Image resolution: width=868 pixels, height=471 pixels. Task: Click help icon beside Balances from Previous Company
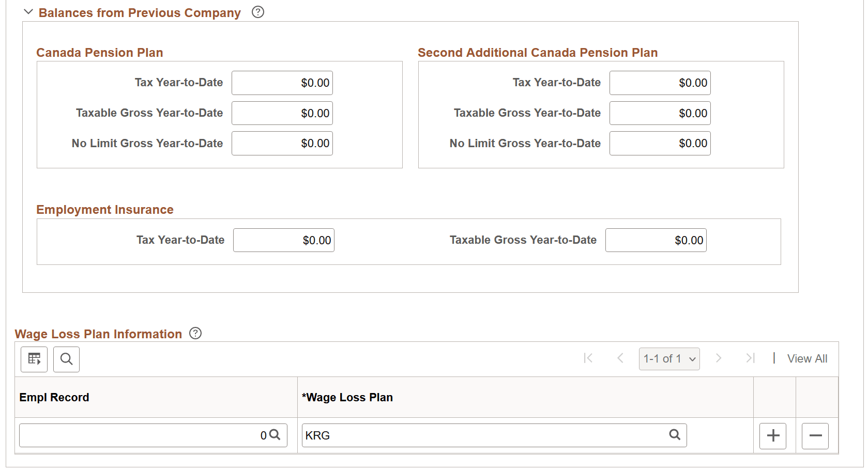(x=257, y=11)
